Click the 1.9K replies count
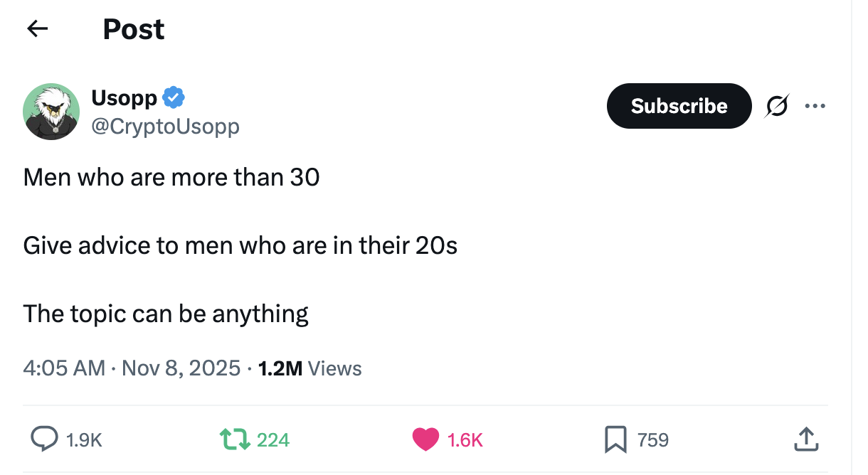The height and width of the screenshot is (475, 868). (84, 441)
